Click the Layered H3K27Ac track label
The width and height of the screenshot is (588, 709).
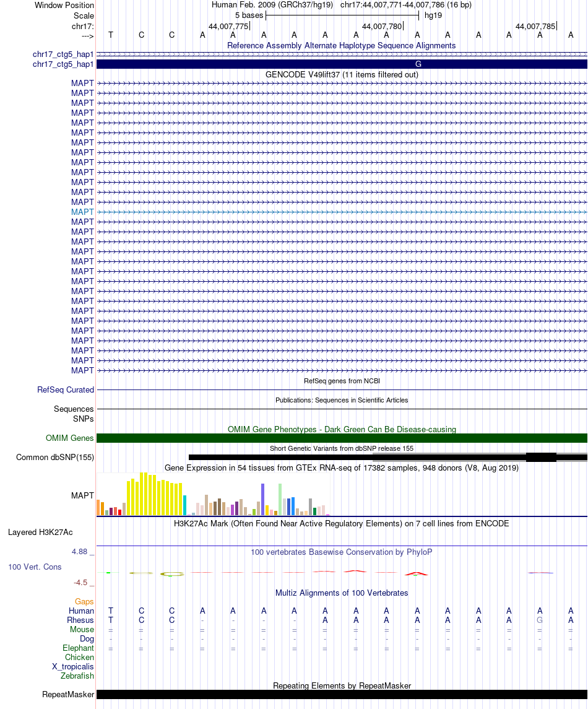pos(40,532)
